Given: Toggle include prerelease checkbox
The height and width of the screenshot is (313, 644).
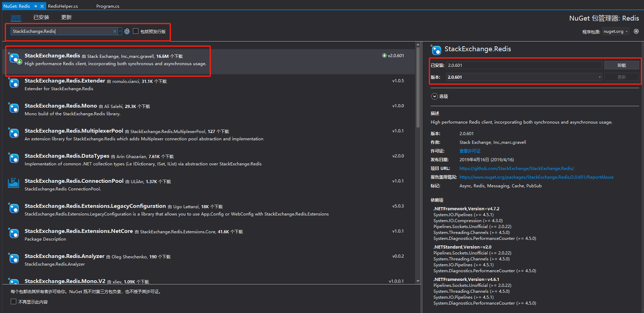Looking at the screenshot, I should [136, 31].
